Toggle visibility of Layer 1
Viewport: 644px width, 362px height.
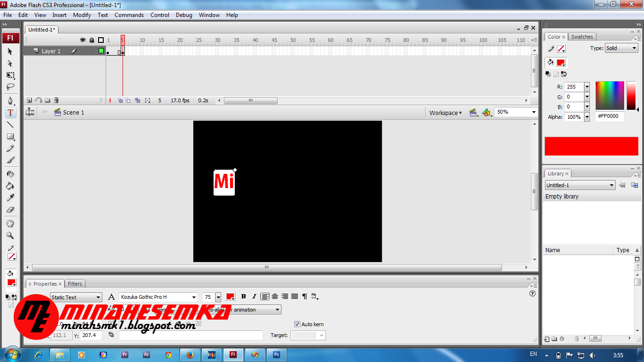(x=83, y=51)
